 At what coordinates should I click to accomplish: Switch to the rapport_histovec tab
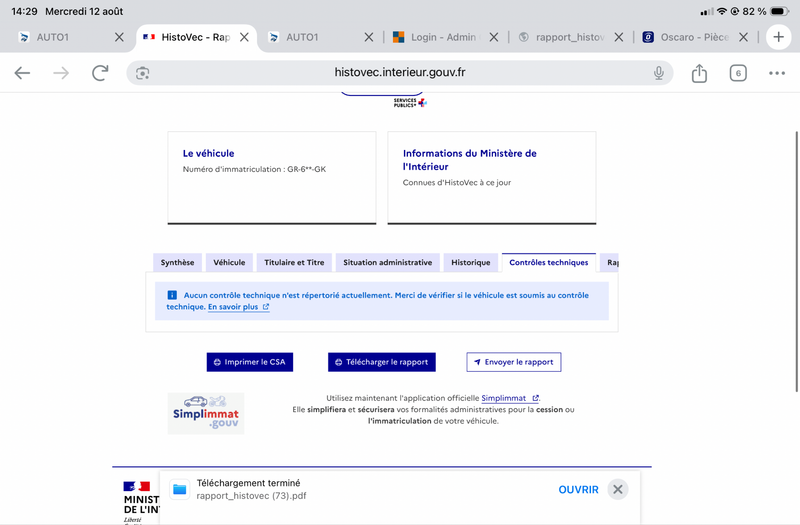pyautogui.click(x=561, y=37)
